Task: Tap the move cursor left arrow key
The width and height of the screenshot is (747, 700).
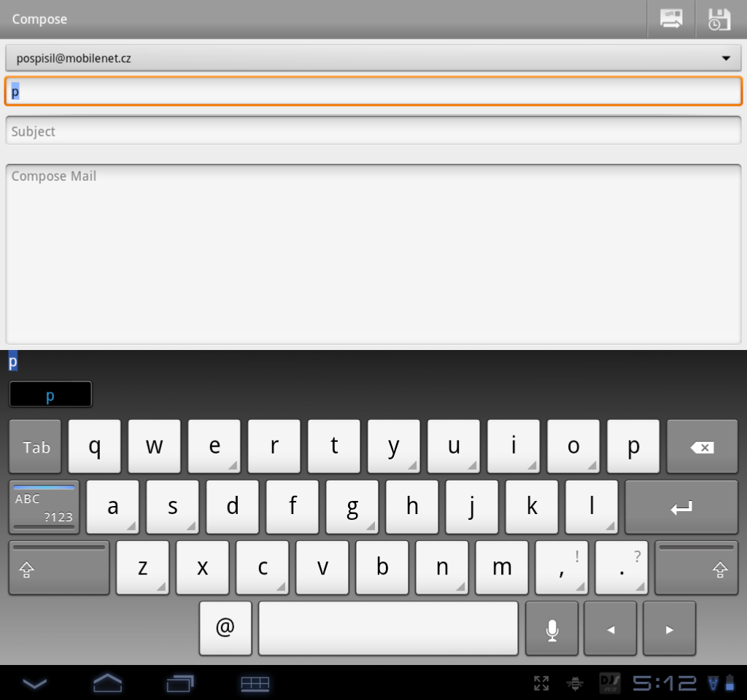Action: 610,628
